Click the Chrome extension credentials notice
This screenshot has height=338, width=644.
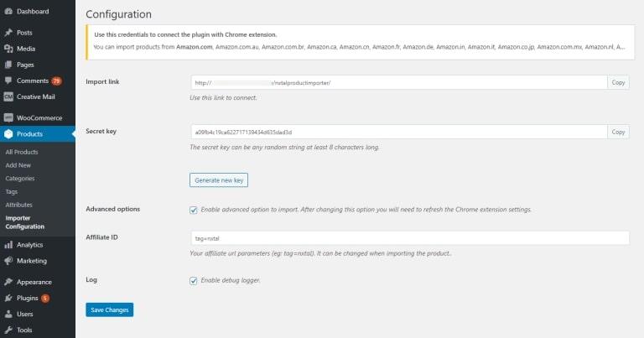(361, 42)
